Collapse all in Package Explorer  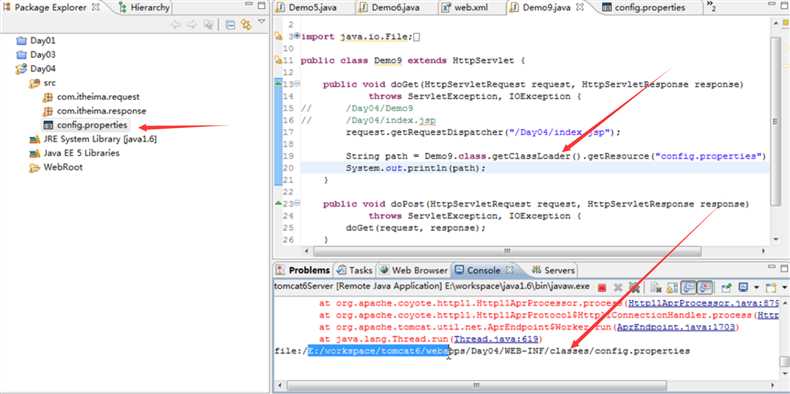tap(230, 25)
